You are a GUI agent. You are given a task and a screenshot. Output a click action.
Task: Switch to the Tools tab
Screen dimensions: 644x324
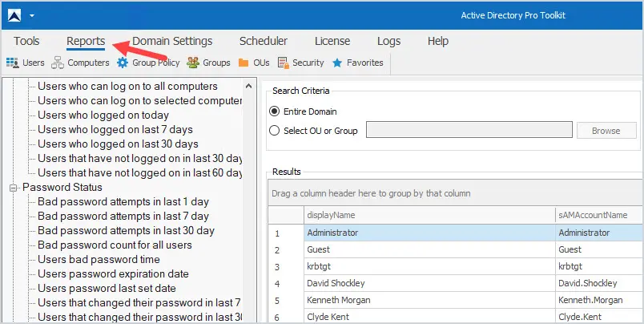[26, 41]
